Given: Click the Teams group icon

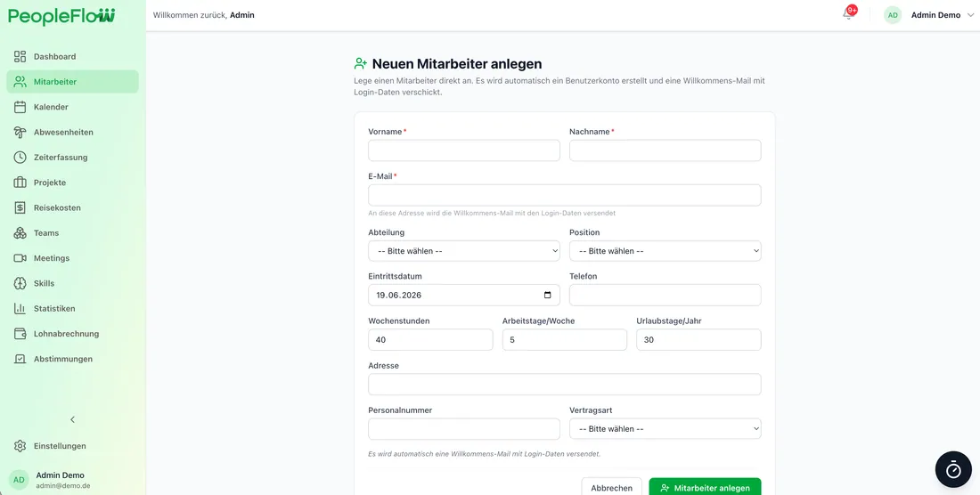Looking at the screenshot, I should coord(20,233).
